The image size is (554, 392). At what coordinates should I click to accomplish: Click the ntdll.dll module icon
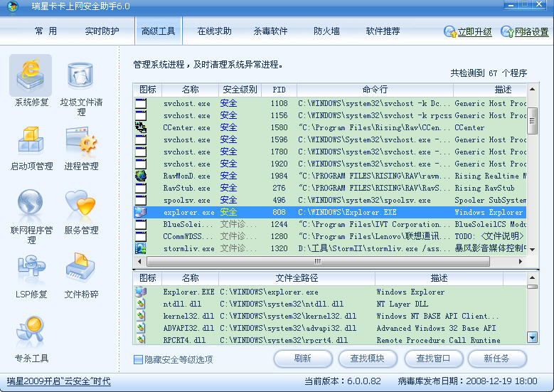coord(141,304)
